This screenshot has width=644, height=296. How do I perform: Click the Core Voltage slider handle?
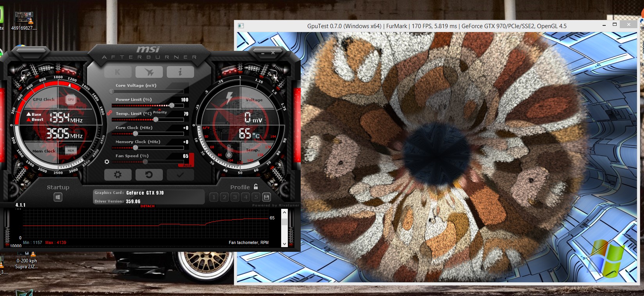tap(112, 91)
